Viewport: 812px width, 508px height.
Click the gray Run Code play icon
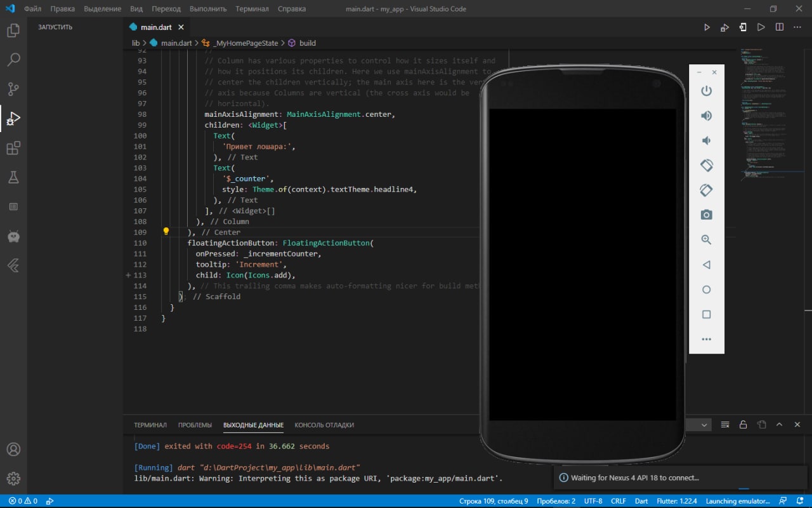pyautogui.click(x=761, y=27)
